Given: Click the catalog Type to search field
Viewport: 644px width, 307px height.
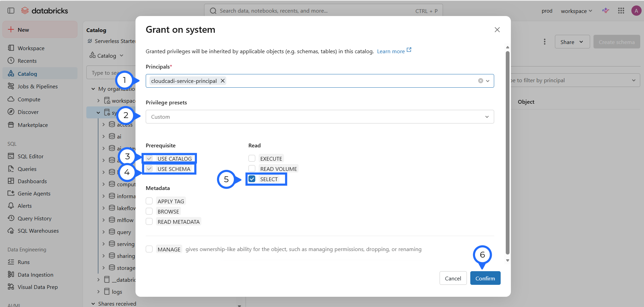Looking at the screenshot, I should tap(111, 73).
